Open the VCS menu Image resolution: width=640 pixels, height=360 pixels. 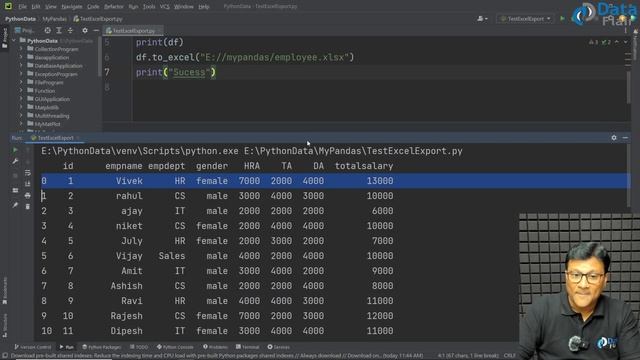pyautogui.click(x=164, y=7)
